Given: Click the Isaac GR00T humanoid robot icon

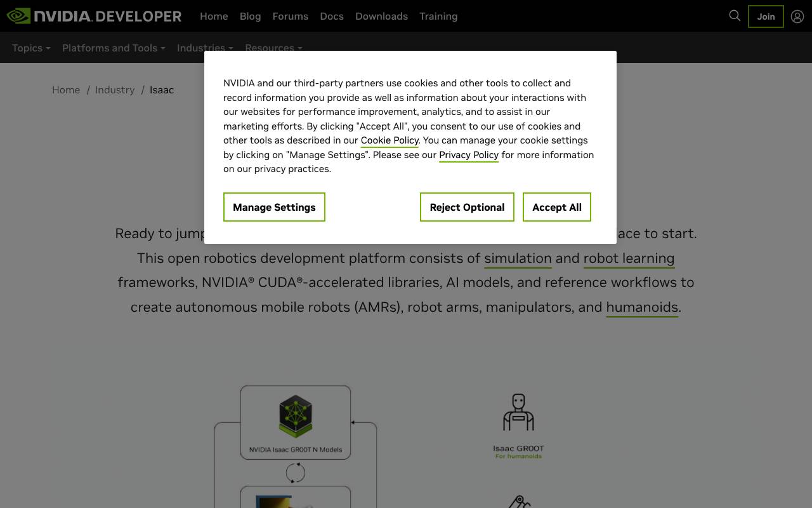Looking at the screenshot, I should point(518,412).
